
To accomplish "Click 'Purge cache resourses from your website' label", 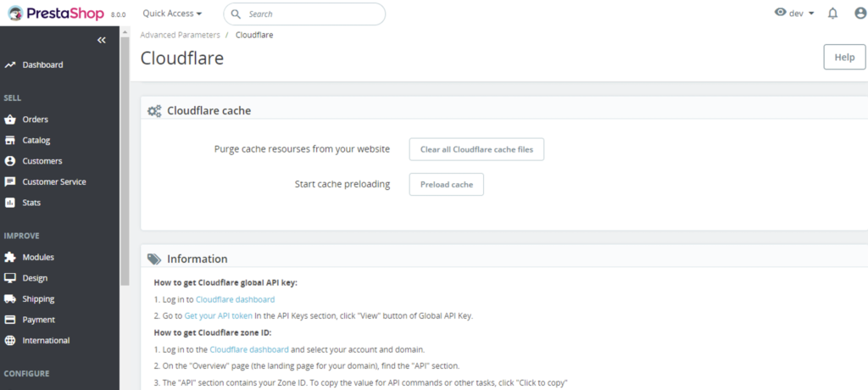I will (x=303, y=149).
